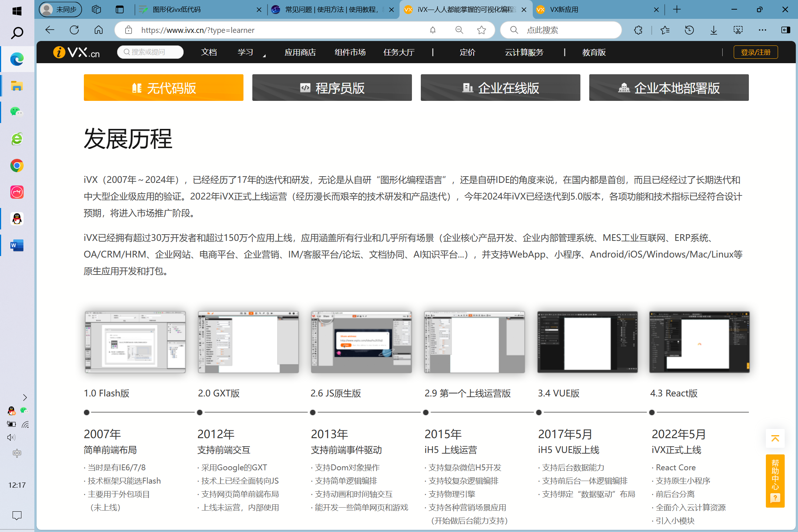Open 云计算服务 in the navigation
This screenshot has height=532, width=798.
pyautogui.click(x=524, y=52)
